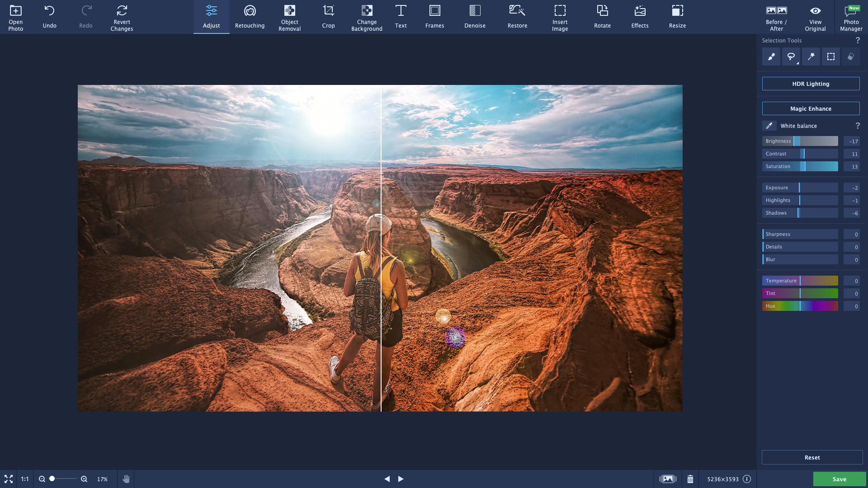This screenshot has width=868, height=488.
Task: Select the lasso selection tool
Action: (x=791, y=56)
